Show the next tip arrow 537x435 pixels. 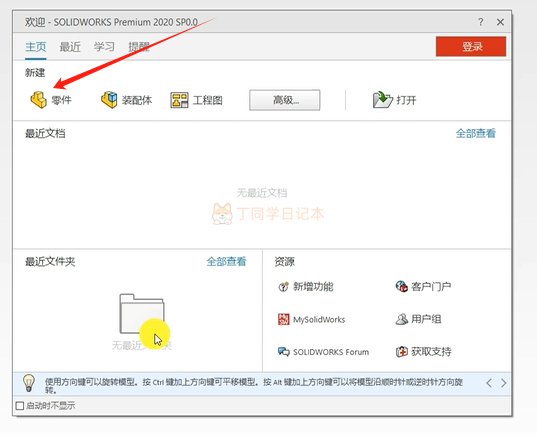(x=503, y=383)
